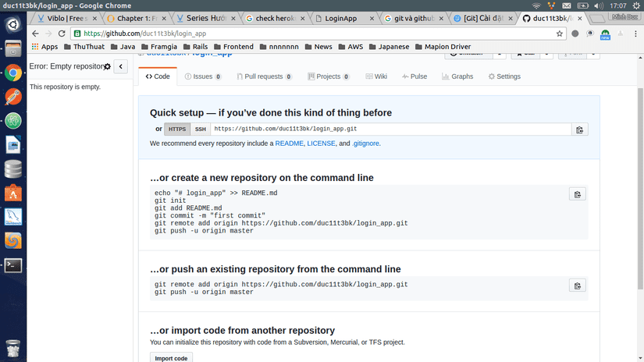Screen dimensions: 644x362
Task: Open the Java bookmarks folder
Action: coord(123,47)
